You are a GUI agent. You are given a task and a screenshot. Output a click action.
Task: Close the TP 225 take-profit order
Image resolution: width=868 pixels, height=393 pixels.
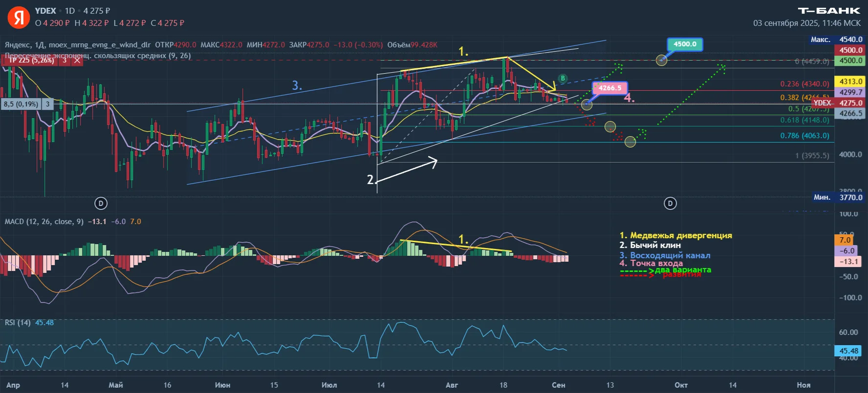click(77, 60)
